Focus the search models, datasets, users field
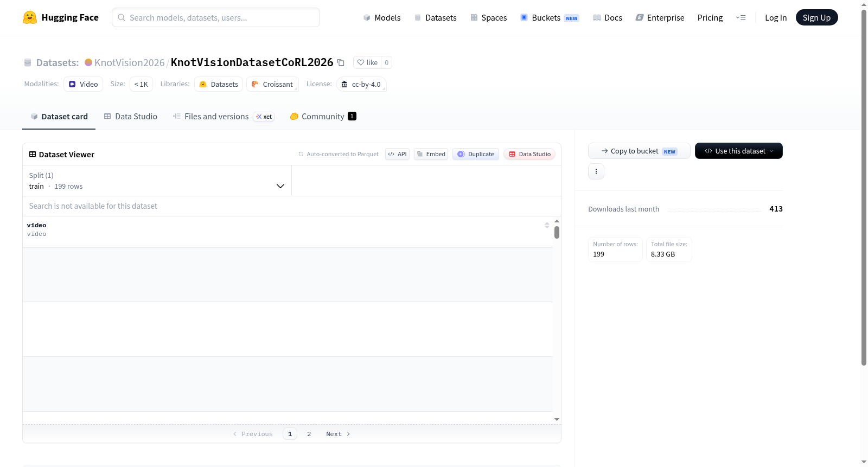 (216, 17)
